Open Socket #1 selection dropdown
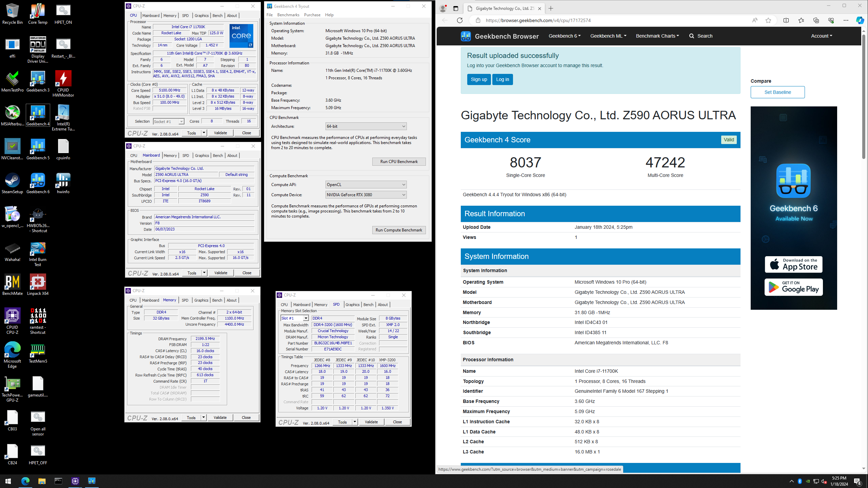Screen dimensions: 868x488 pos(169,121)
